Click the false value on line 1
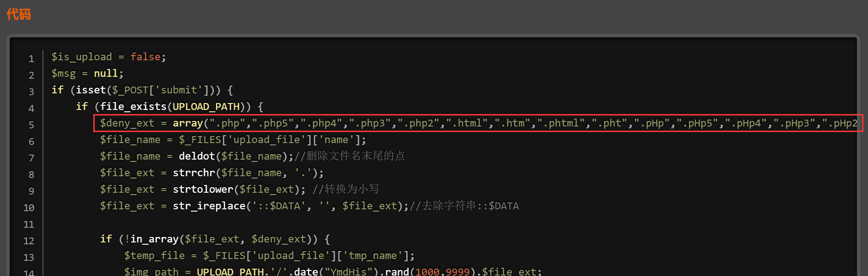 145,57
